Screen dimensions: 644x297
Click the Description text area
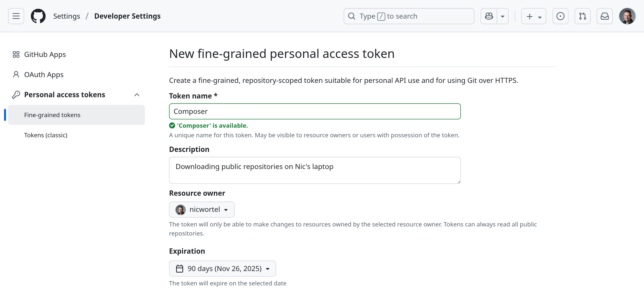[x=315, y=170]
